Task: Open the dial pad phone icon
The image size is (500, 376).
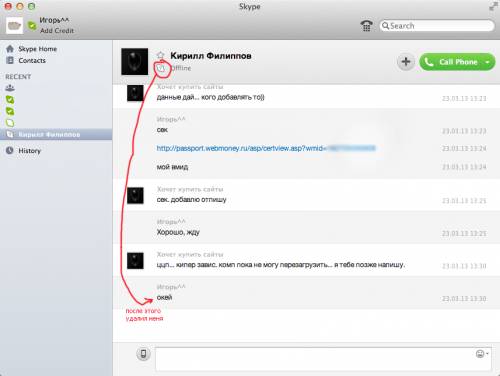Action: pos(366,26)
